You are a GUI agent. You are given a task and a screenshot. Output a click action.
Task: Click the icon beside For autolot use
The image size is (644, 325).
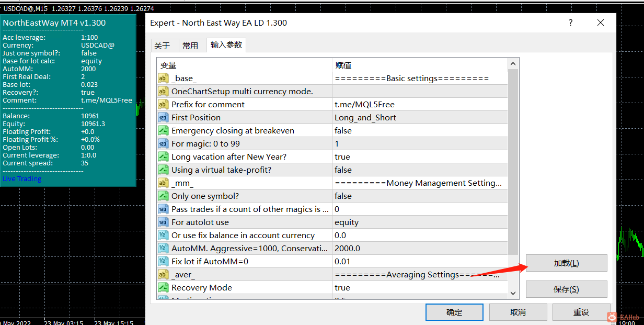pos(163,222)
